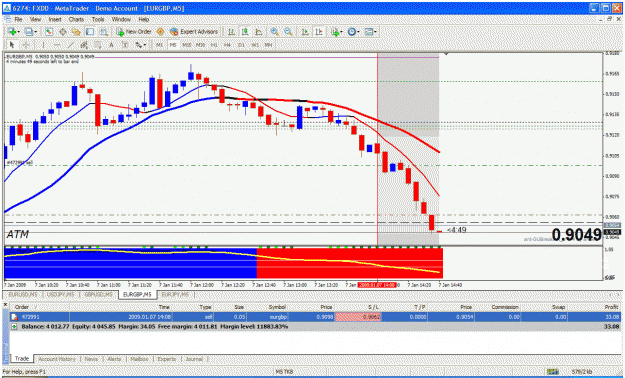Select the horizontal line drawing tool
This screenshot has width=625, height=378.
pyautogui.click(x=57, y=45)
